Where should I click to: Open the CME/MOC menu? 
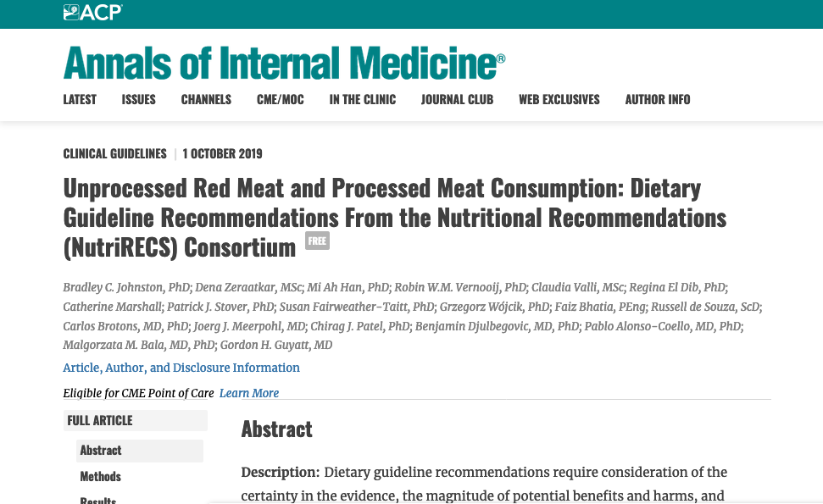280,99
